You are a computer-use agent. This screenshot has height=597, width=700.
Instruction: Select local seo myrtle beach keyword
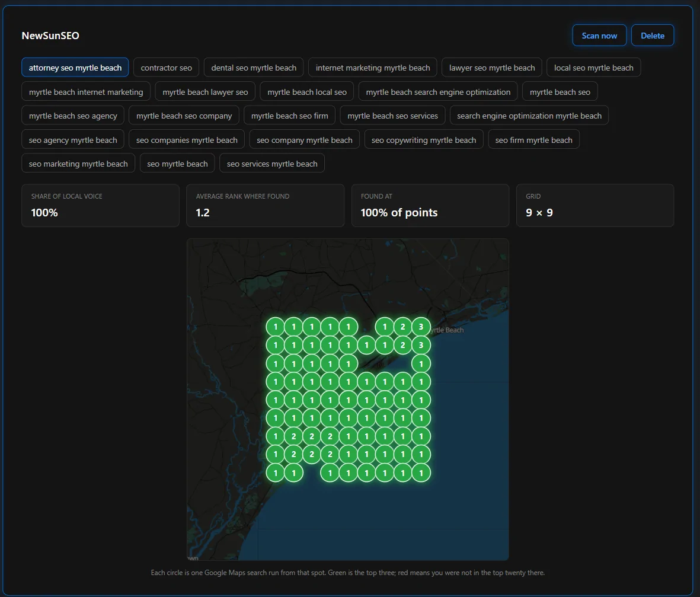(593, 68)
